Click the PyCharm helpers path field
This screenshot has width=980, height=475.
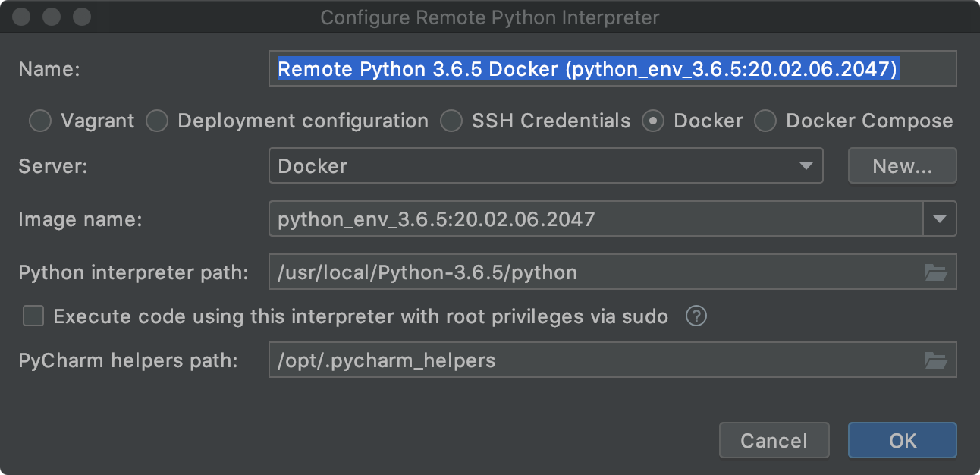click(592, 360)
